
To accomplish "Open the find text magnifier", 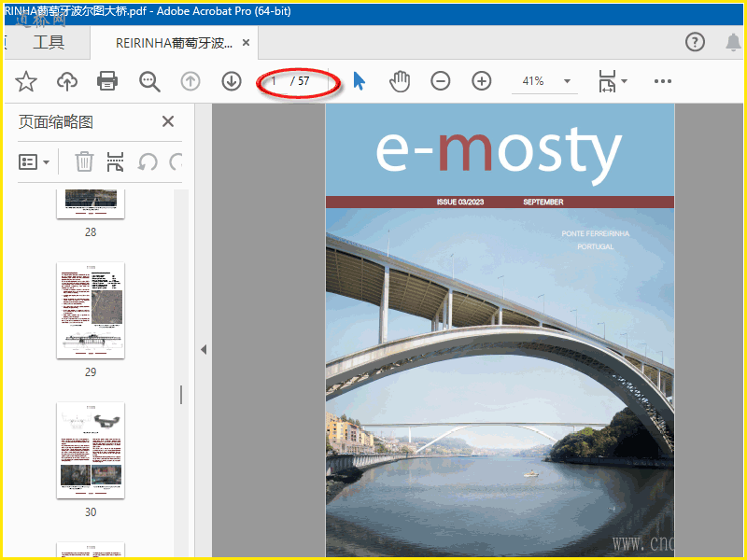I will [x=149, y=81].
